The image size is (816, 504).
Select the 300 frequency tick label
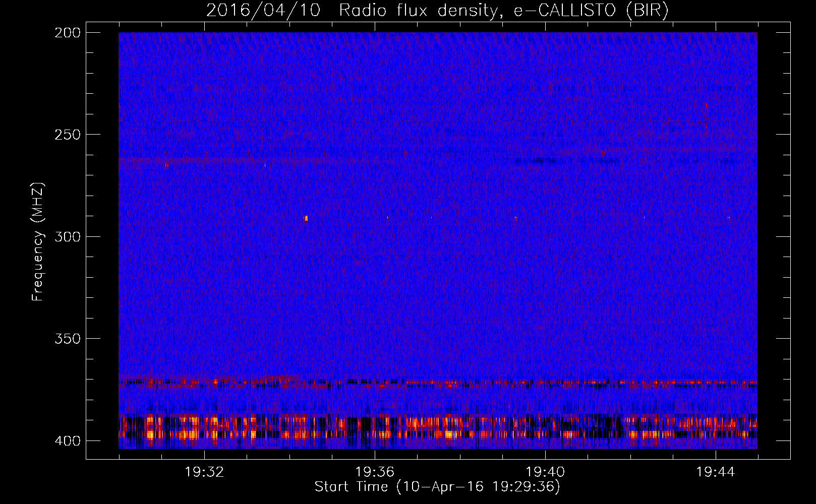67,236
